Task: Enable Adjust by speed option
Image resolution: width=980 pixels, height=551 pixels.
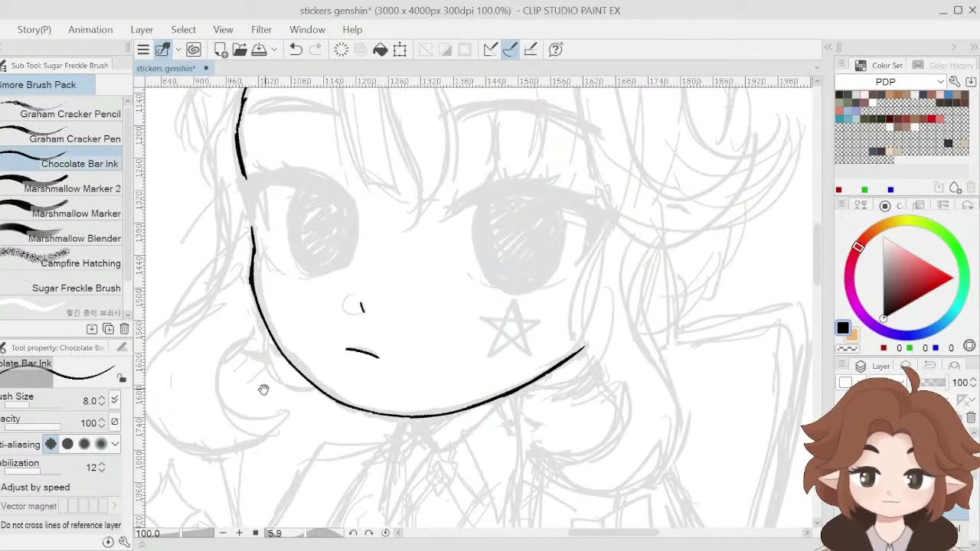Action: [35, 487]
